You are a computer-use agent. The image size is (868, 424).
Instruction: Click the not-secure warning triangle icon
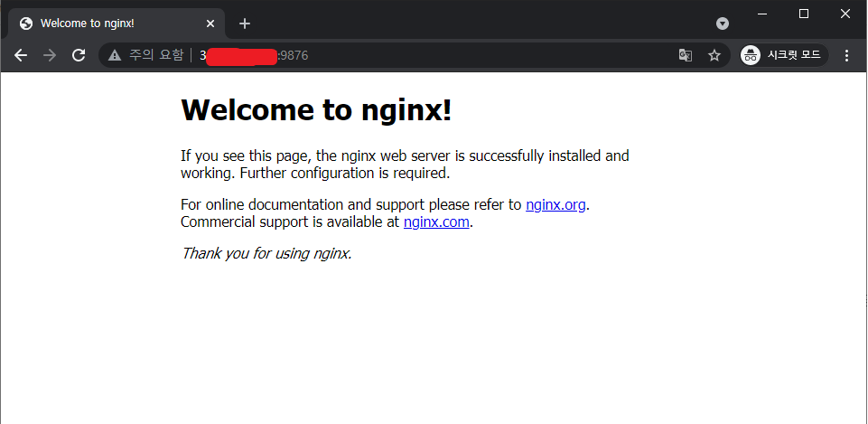point(115,55)
